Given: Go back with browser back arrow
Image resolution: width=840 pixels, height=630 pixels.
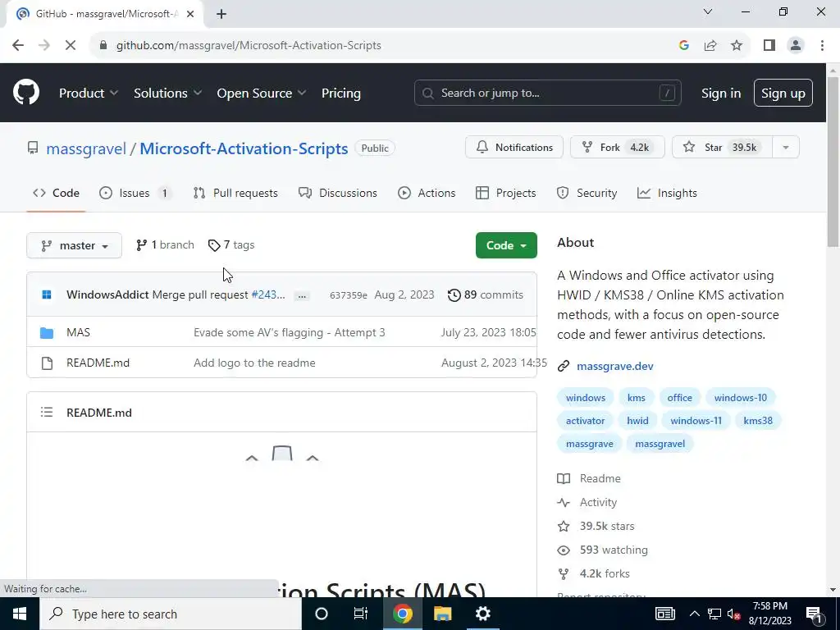Looking at the screenshot, I should 18,46.
